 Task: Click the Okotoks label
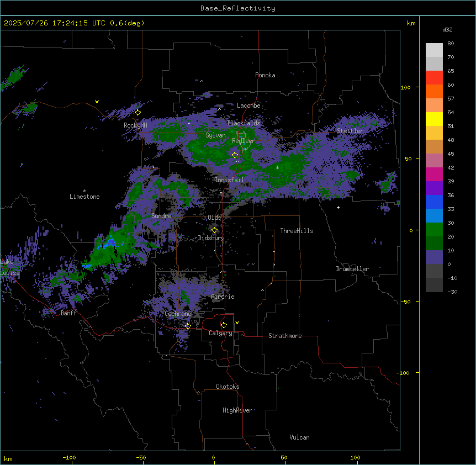228,387
